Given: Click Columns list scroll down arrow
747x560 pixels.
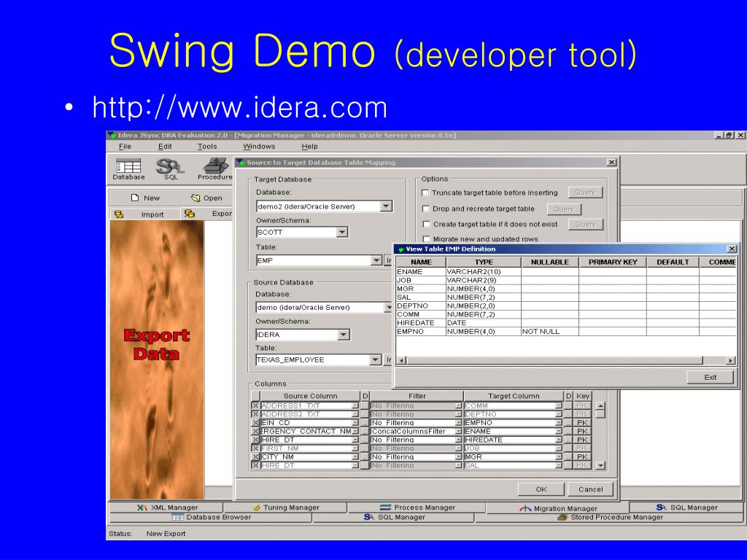Looking at the screenshot, I should point(600,465).
